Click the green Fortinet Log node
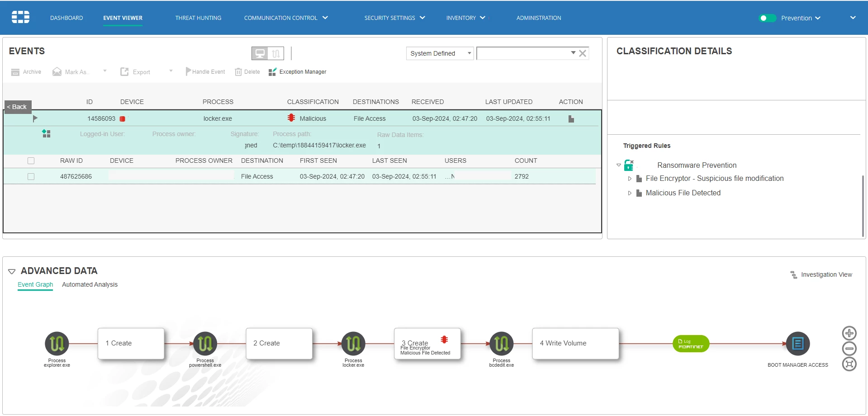 [x=691, y=344]
